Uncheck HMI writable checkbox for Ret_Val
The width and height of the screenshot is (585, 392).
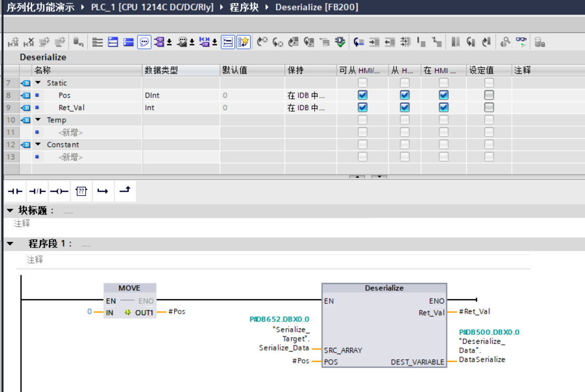click(x=404, y=107)
